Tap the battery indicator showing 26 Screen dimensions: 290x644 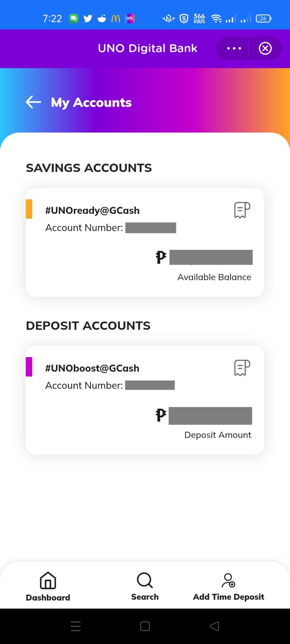[263, 18]
